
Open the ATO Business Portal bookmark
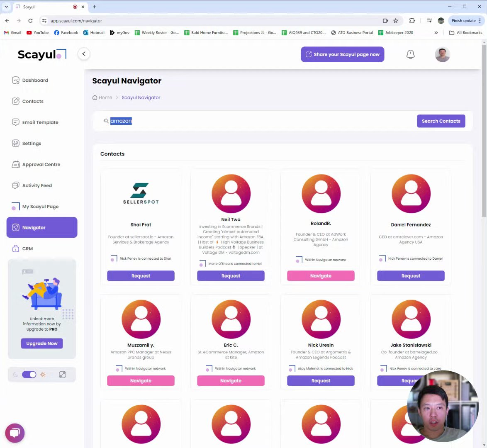click(x=352, y=33)
